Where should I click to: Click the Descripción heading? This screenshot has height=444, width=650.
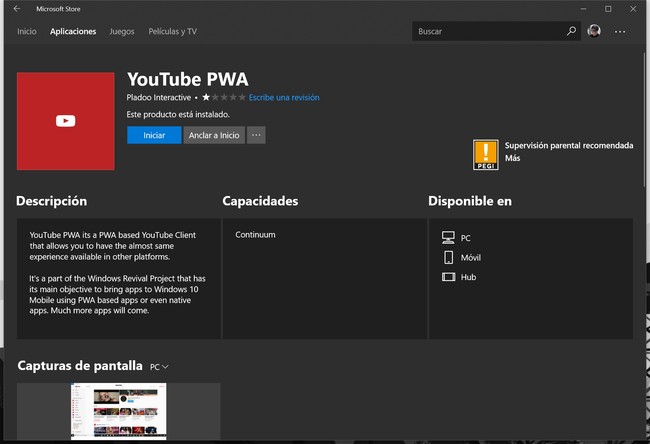pyautogui.click(x=51, y=201)
